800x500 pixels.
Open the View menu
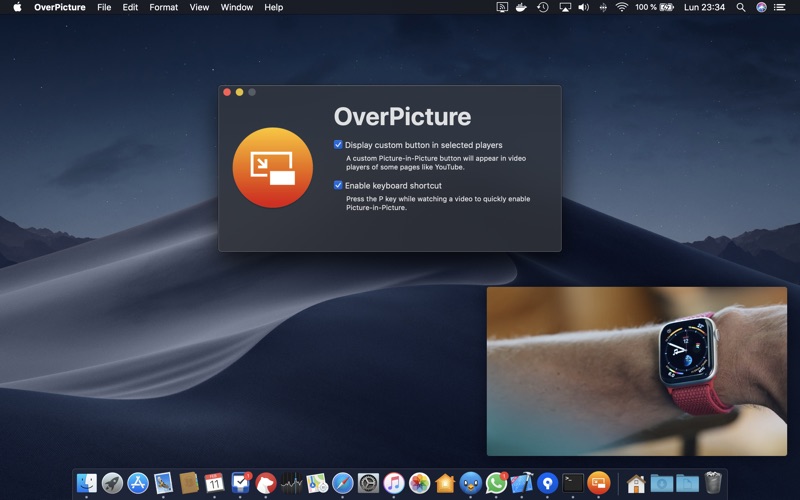(199, 7)
